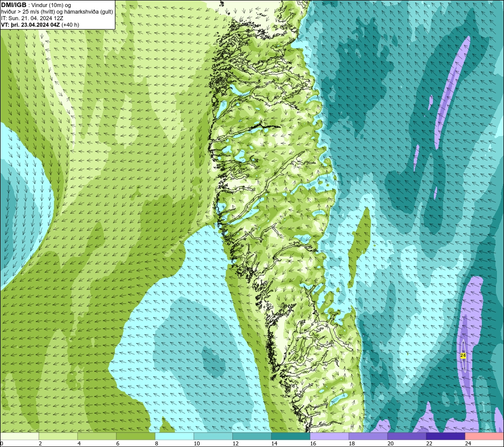The image size is (504, 447).
Task: Click the yellow 26 max gust marker
Action: (x=463, y=355)
